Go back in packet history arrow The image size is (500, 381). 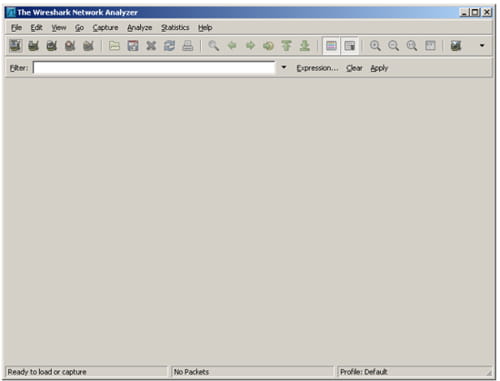coord(232,46)
